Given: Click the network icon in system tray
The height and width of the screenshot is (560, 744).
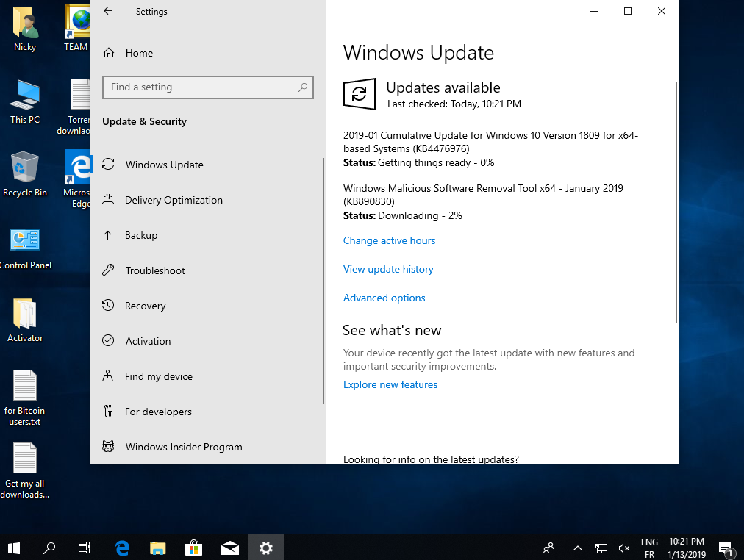Looking at the screenshot, I should [601, 548].
